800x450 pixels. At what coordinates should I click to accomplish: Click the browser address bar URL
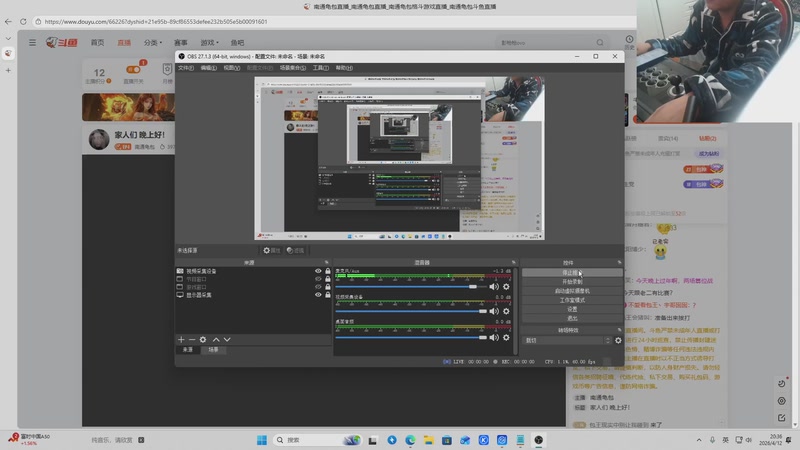pos(156,21)
